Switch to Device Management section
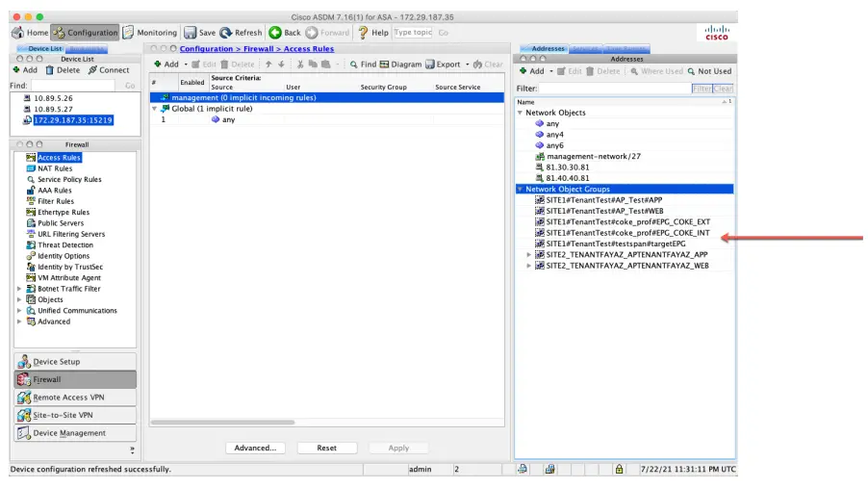 75,432
